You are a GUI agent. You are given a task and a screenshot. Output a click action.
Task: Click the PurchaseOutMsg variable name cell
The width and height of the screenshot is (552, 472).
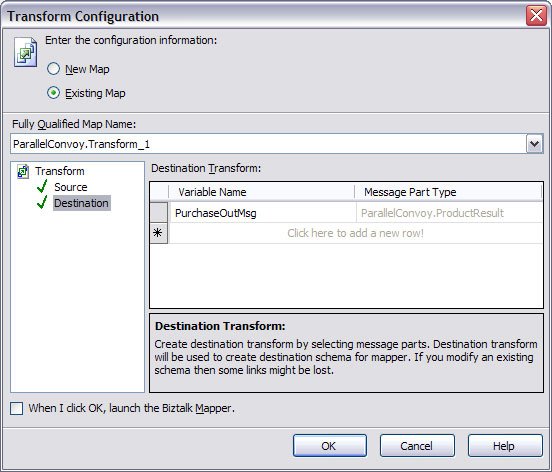(262, 213)
